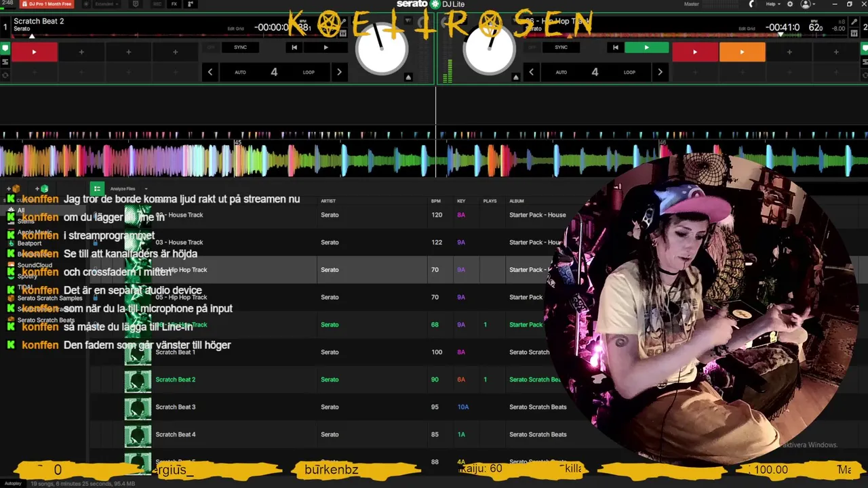Double the right deck loop size

(660, 72)
